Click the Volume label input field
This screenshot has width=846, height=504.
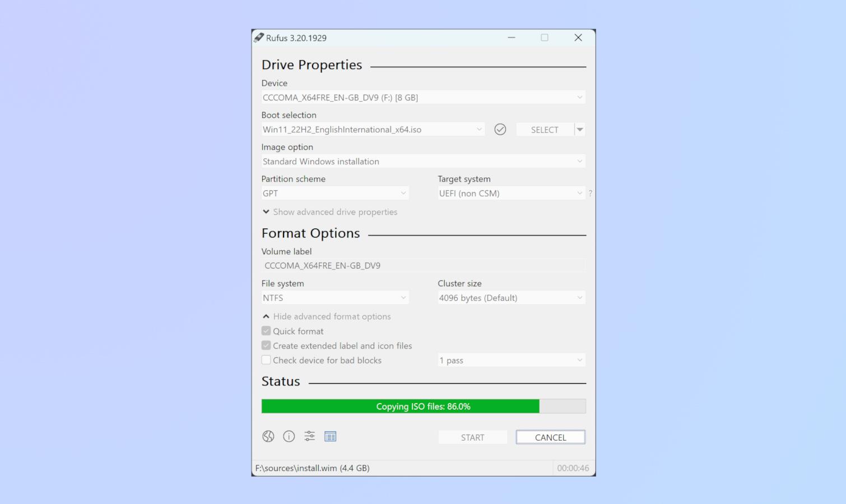[x=424, y=265]
